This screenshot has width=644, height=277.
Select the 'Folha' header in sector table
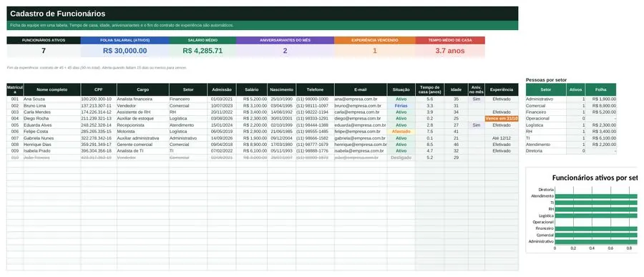click(x=600, y=89)
